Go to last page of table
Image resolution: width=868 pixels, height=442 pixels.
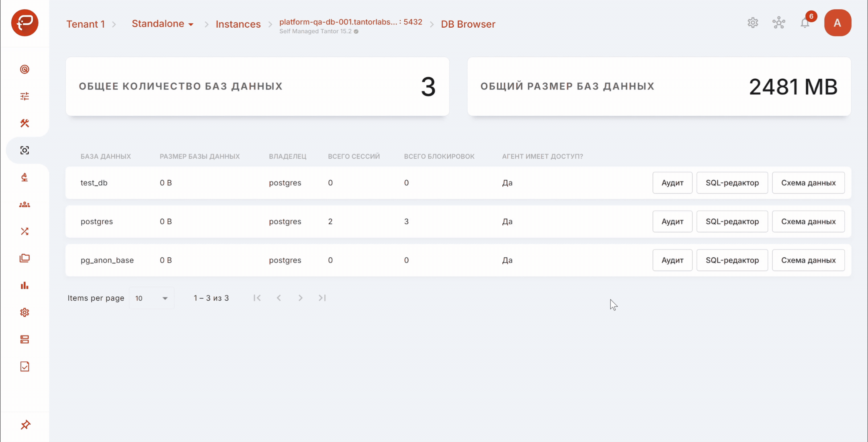point(322,298)
